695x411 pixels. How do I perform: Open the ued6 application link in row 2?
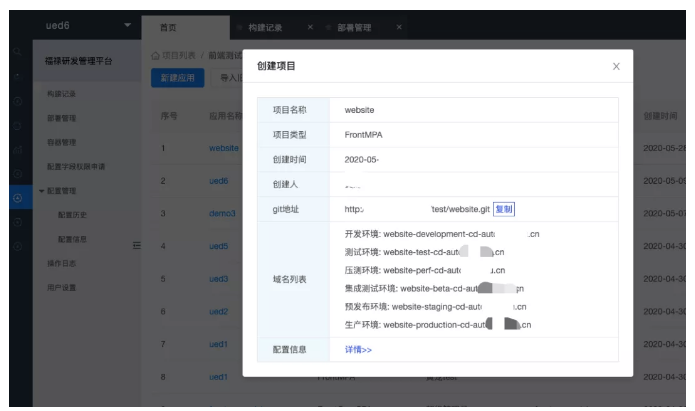coord(219,181)
